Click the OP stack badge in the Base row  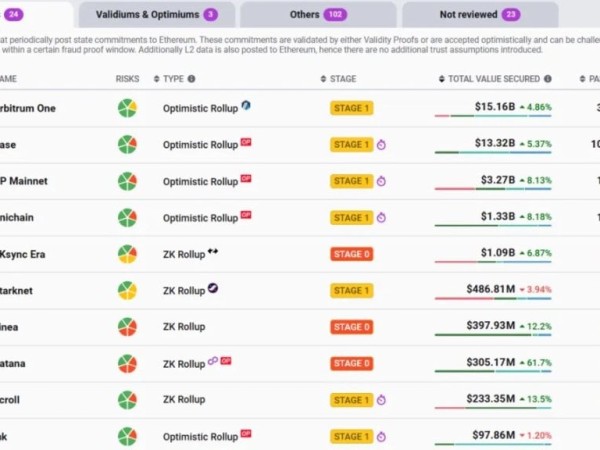(246, 142)
